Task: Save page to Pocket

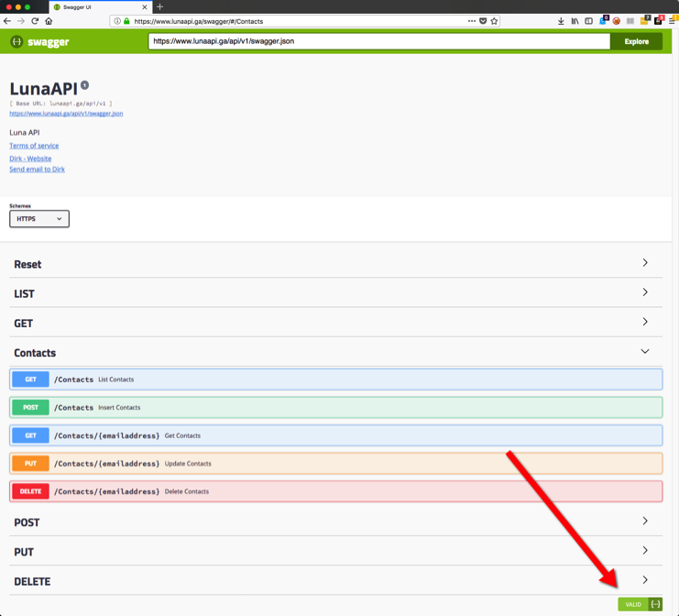Action: tap(483, 21)
